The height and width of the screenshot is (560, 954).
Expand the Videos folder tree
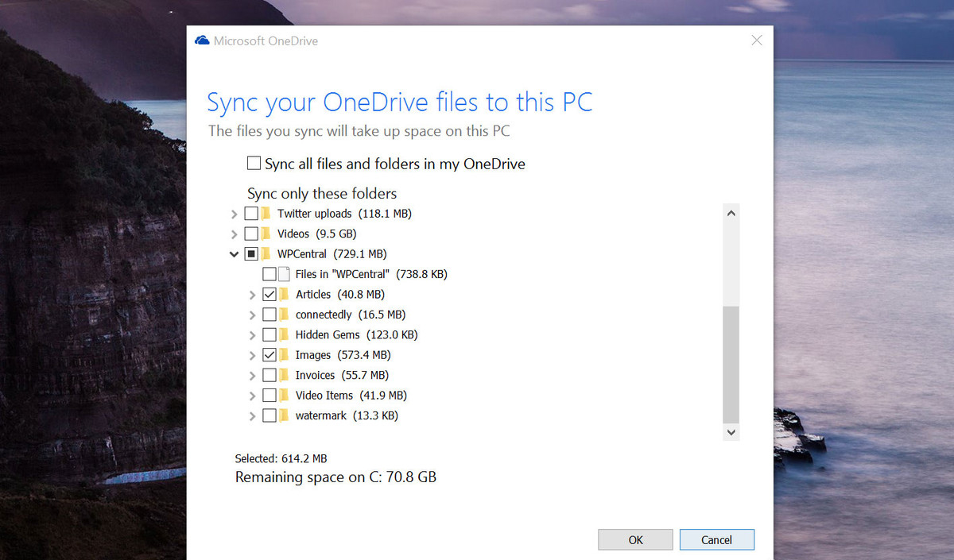pyautogui.click(x=233, y=233)
